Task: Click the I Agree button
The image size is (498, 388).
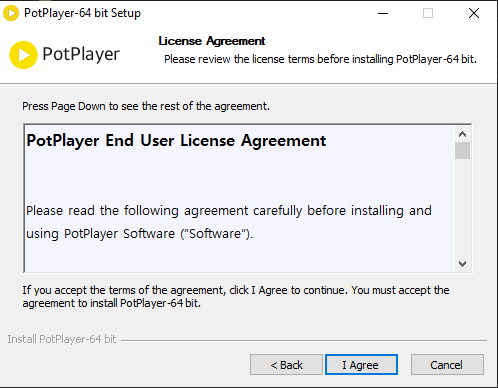Action: [x=361, y=365]
